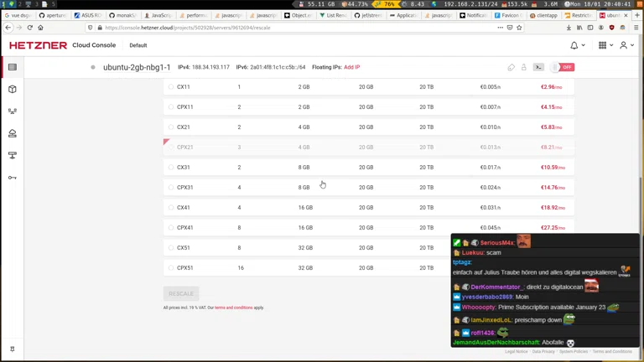644x362 pixels.
Task: Click the tracking protection shield icon
Action: (91, 28)
